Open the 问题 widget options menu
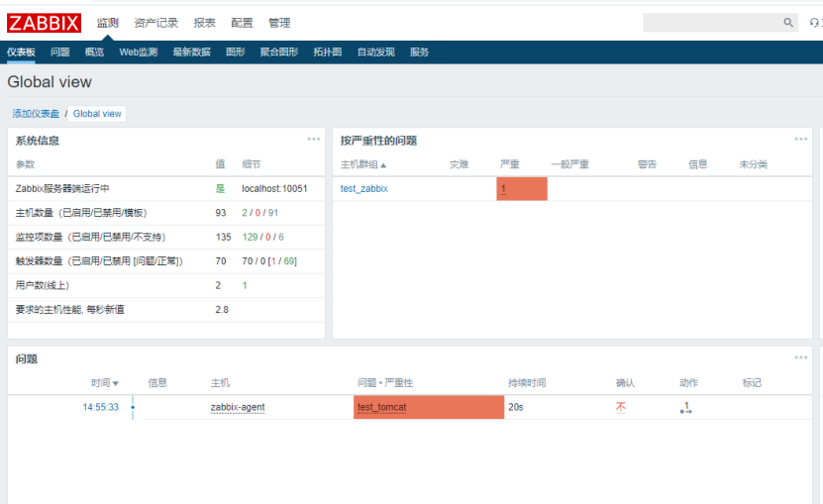The image size is (823, 504). pos(801,357)
